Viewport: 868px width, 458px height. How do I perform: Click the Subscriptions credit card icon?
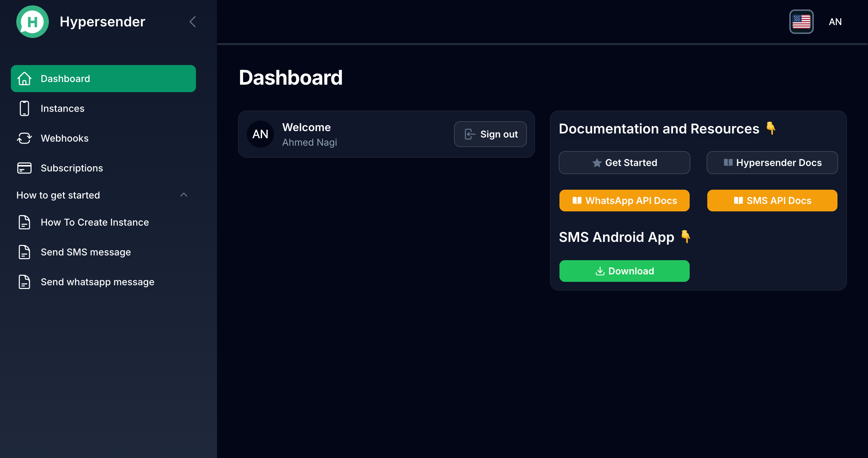24,168
